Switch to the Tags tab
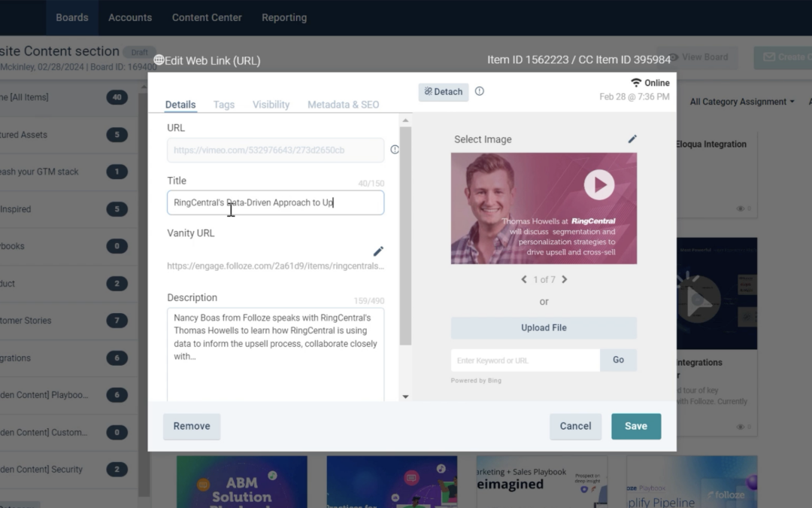This screenshot has height=508, width=812. (x=224, y=105)
